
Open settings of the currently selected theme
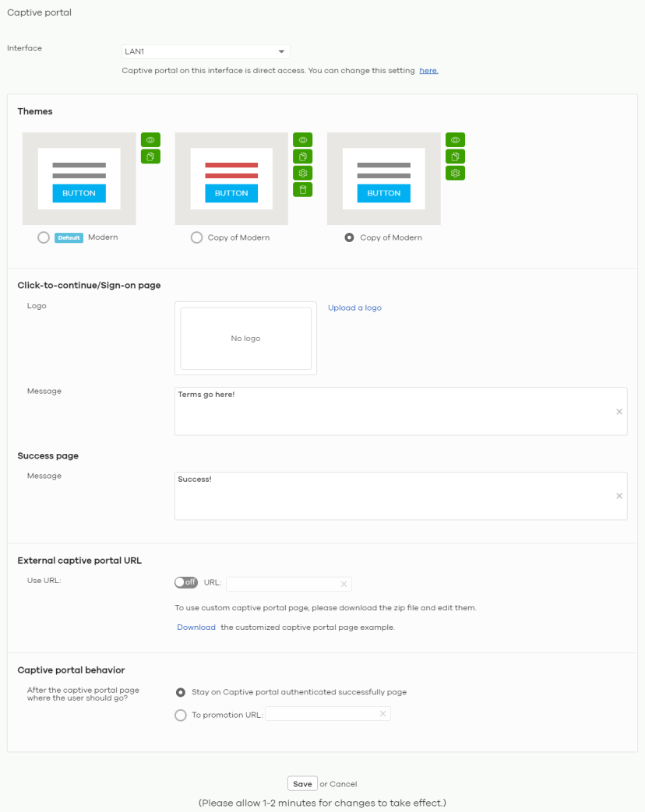pyautogui.click(x=455, y=173)
